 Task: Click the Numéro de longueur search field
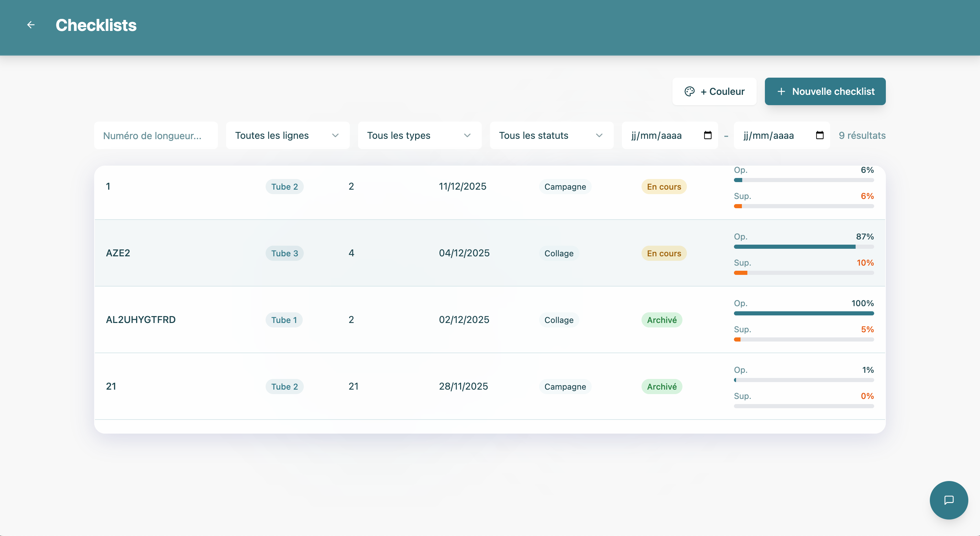click(156, 135)
